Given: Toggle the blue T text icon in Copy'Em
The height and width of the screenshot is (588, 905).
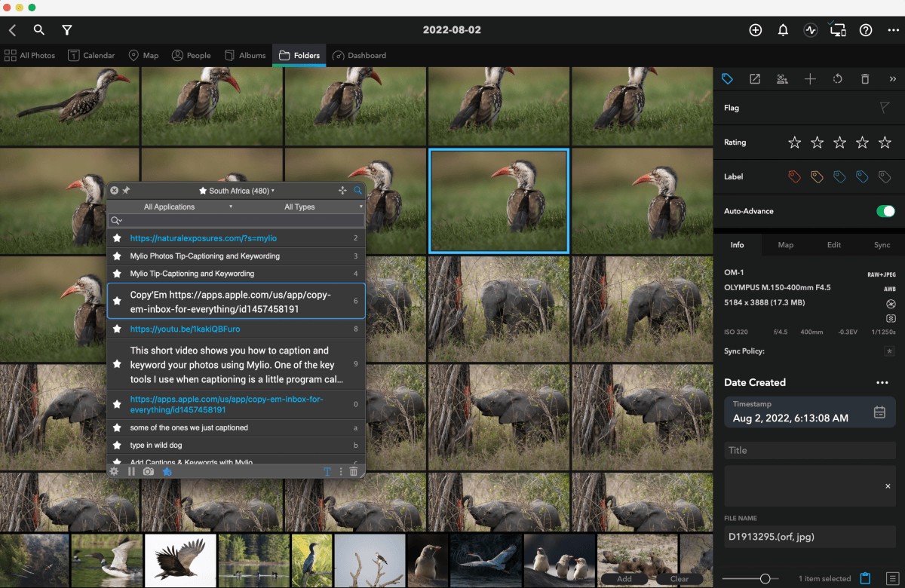Looking at the screenshot, I should (x=327, y=471).
